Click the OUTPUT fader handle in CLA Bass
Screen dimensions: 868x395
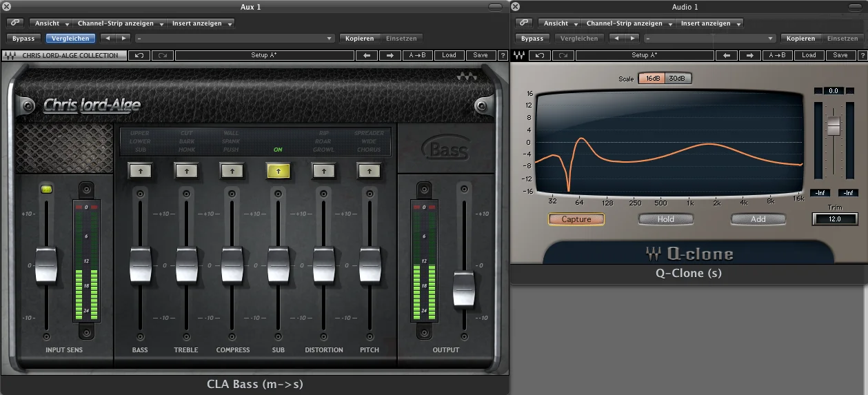click(464, 290)
